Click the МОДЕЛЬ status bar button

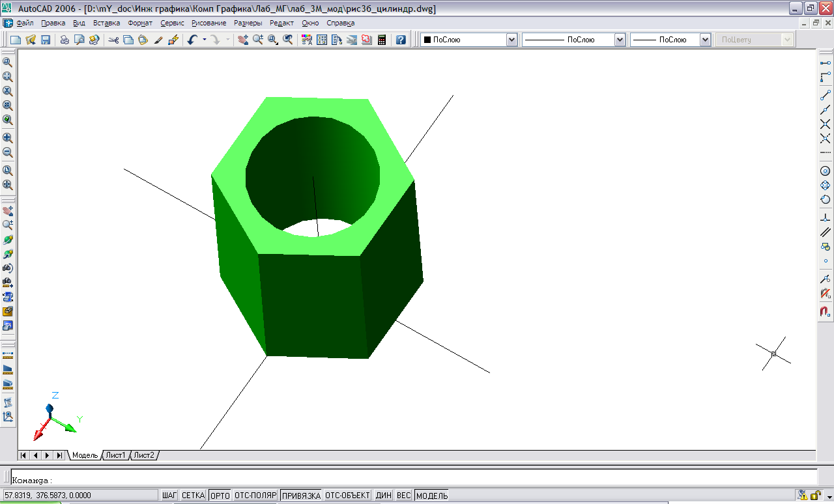[432, 496]
